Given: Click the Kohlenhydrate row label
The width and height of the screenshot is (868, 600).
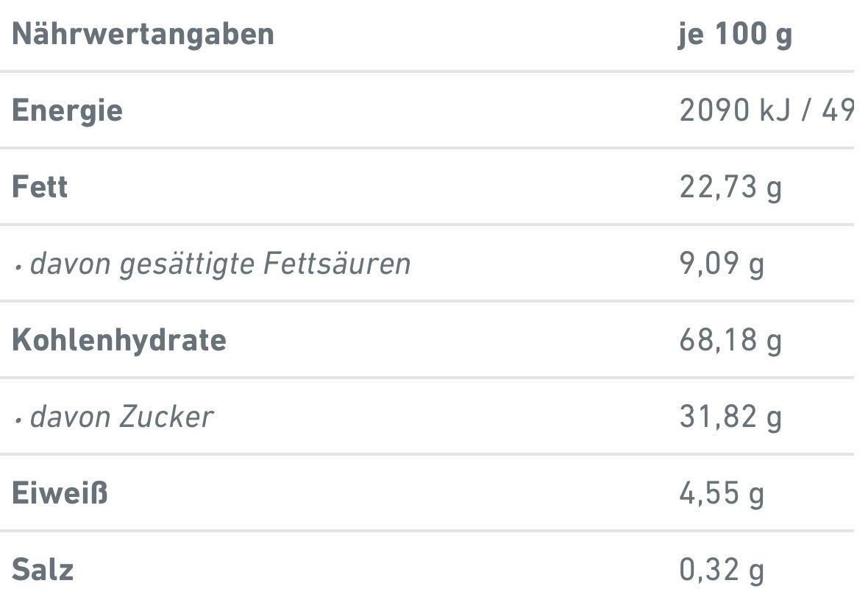Looking at the screenshot, I should click(x=119, y=340).
